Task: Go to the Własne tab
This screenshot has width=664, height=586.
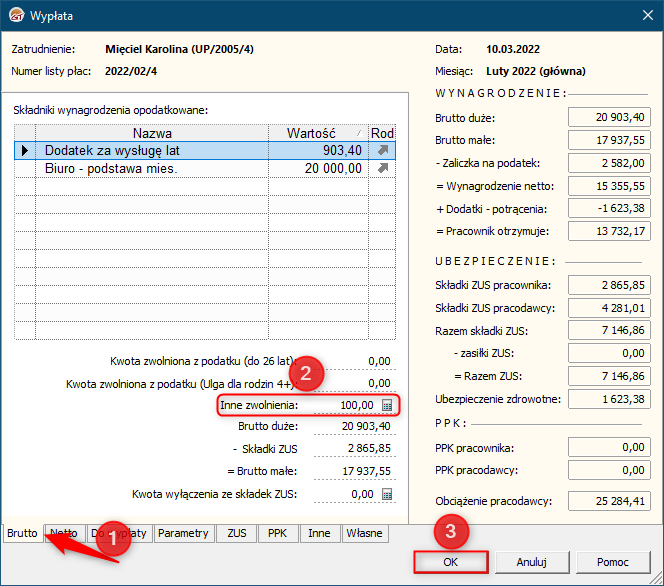Action: click(x=364, y=533)
